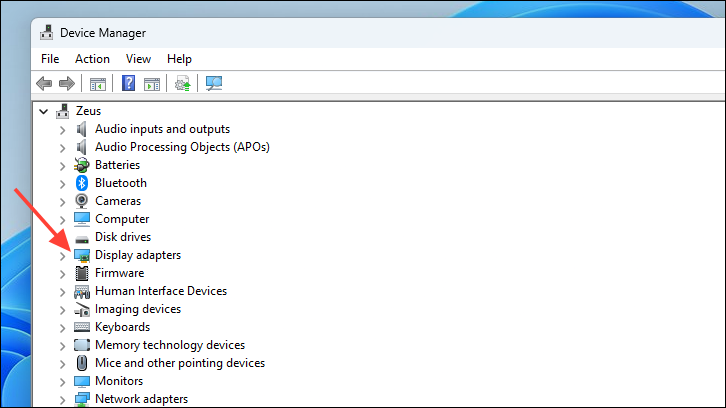Screen dimensions: 726x408
Task: Select the Network adapters label
Action: click(x=142, y=399)
